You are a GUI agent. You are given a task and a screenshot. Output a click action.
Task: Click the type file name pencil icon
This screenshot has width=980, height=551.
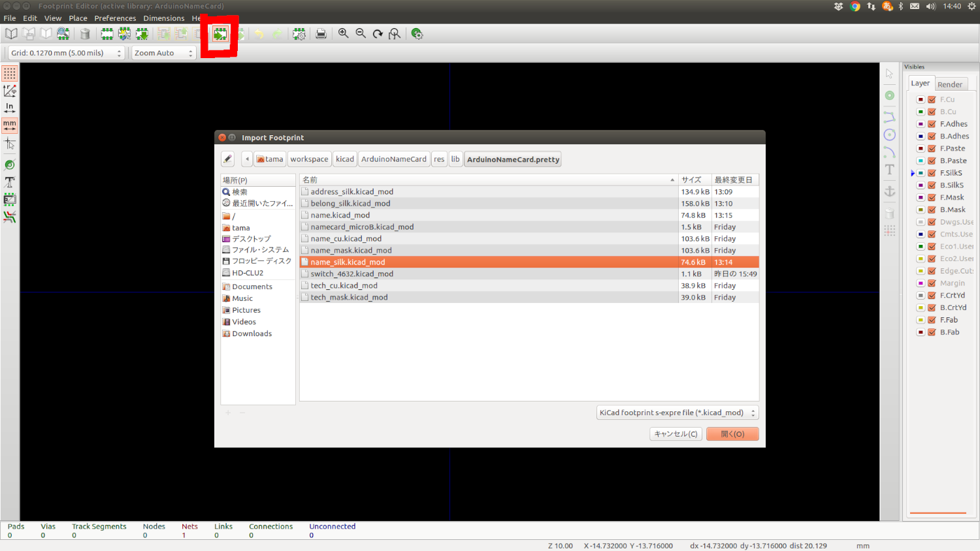point(227,159)
